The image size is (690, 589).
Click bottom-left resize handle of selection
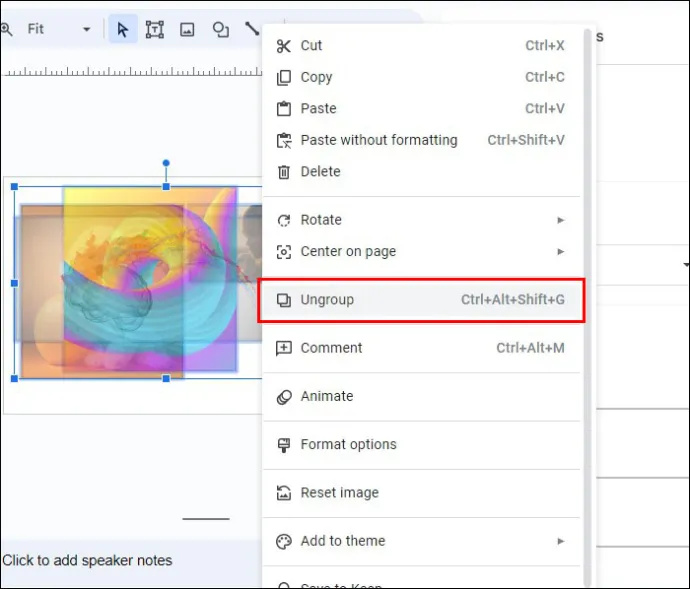click(x=14, y=379)
